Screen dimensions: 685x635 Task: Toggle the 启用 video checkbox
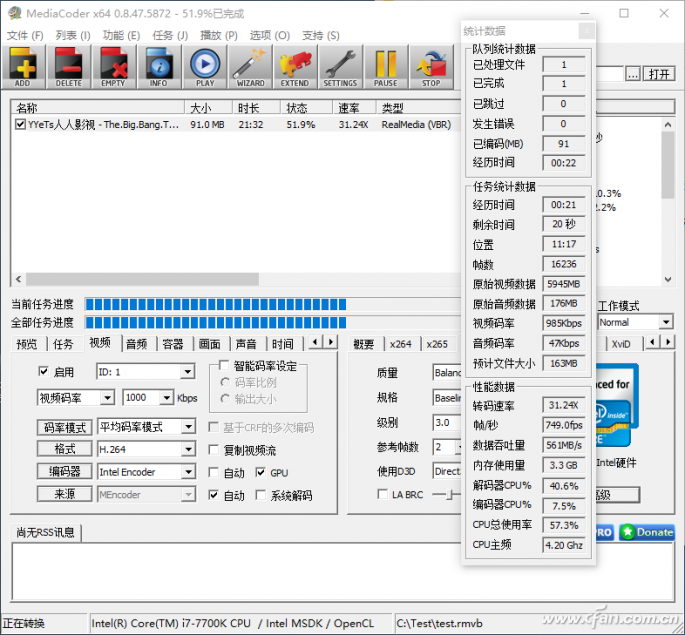click(43, 372)
